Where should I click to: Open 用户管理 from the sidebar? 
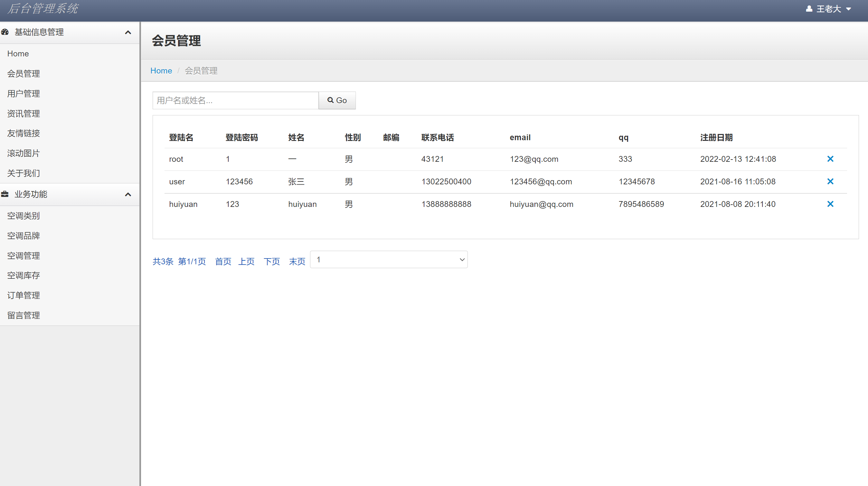(x=23, y=93)
